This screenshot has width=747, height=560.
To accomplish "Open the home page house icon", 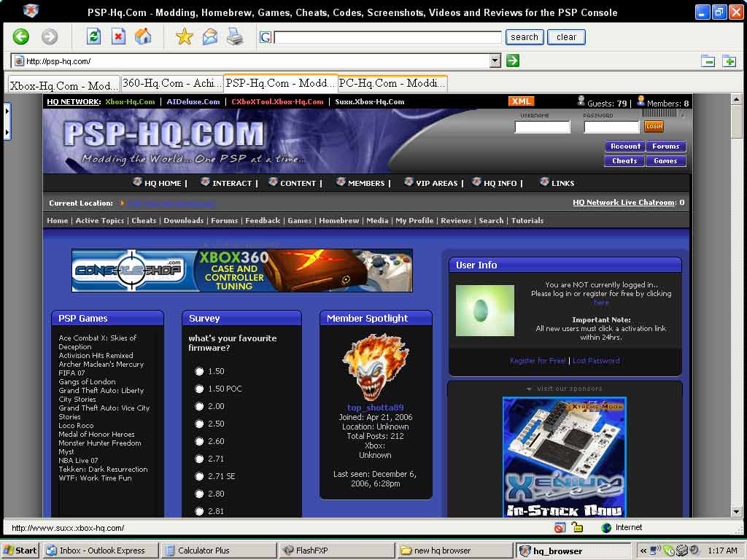I will point(143,36).
